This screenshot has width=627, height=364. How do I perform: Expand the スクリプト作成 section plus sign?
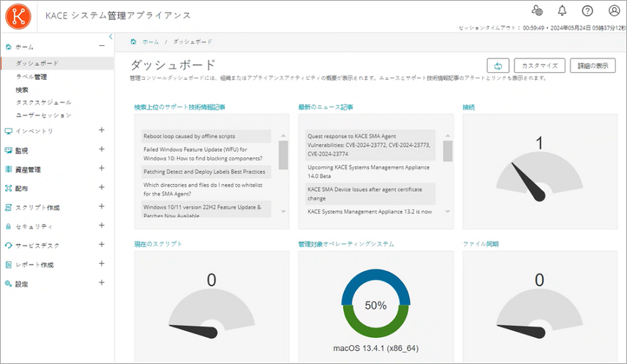(x=102, y=206)
